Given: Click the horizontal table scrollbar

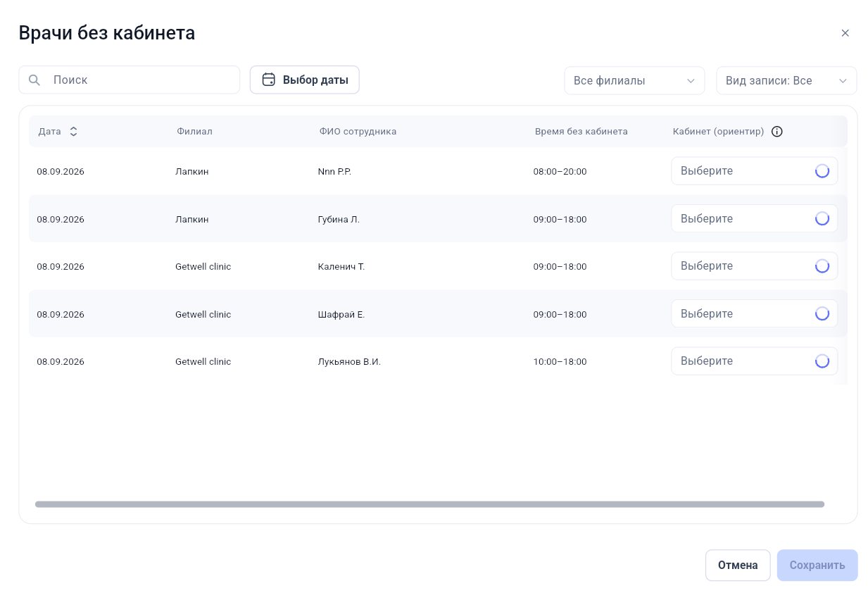Looking at the screenshot, I should [429, 504].
